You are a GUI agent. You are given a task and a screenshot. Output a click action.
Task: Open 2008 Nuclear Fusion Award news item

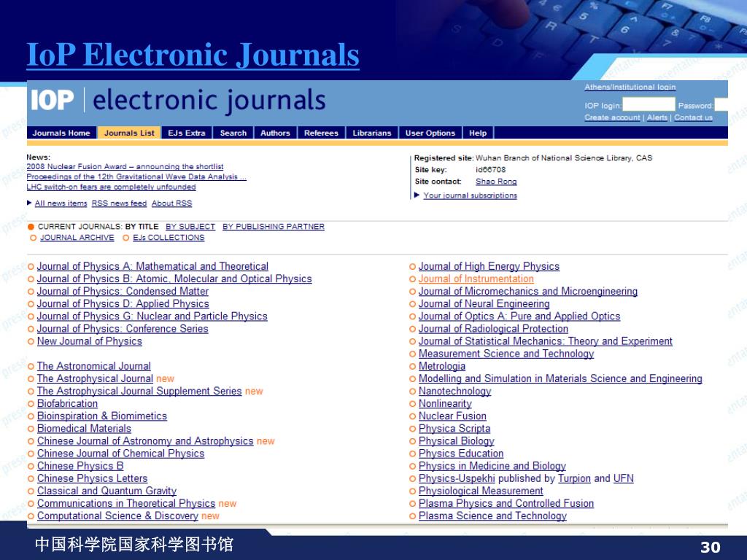(125, 166)
